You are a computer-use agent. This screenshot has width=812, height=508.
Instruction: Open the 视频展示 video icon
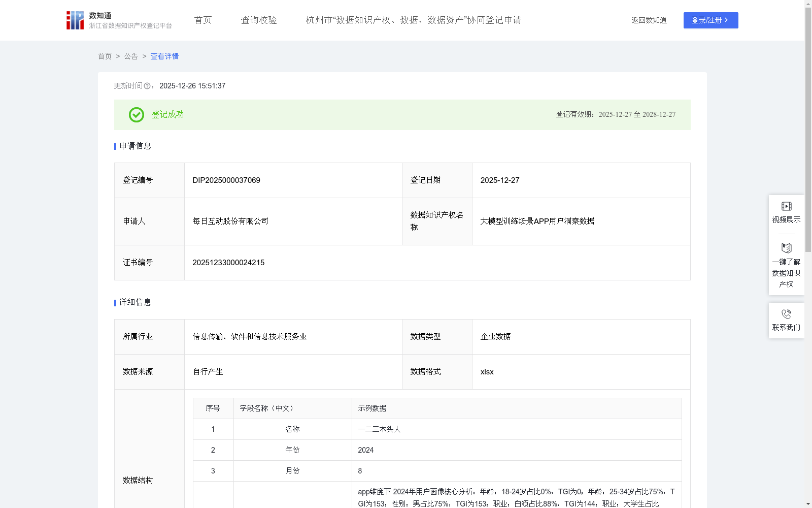point(787,206)
